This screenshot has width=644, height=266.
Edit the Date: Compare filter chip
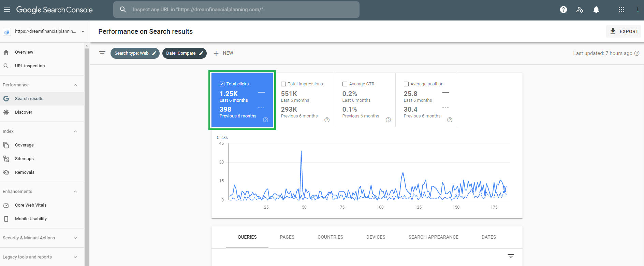pyautogui.click(x=184, y=53)
